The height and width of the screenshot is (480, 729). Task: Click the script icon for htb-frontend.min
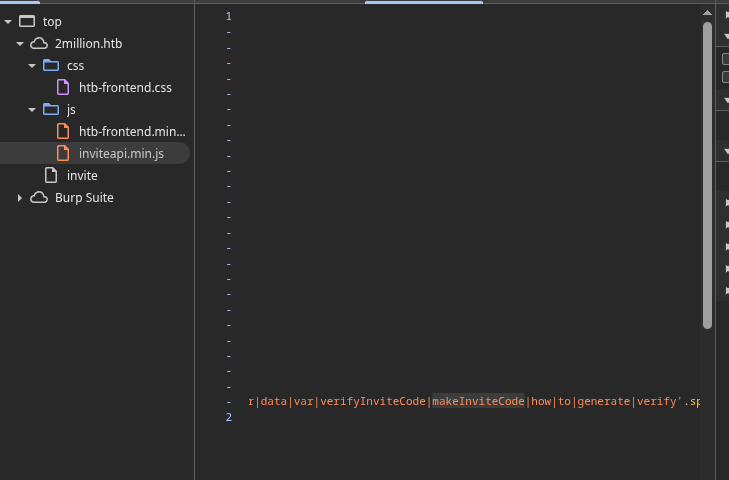point(63,132)
